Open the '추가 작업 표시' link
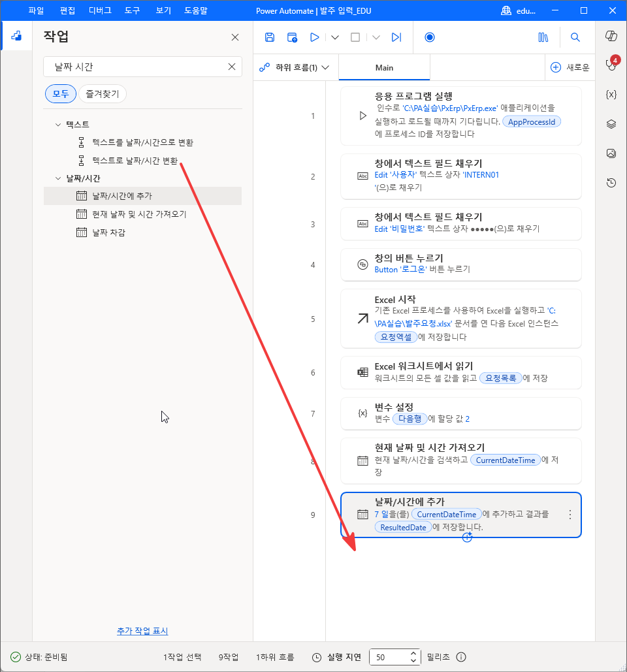The image size is (627, 672). pyautogui.click(x=142, y=631)
